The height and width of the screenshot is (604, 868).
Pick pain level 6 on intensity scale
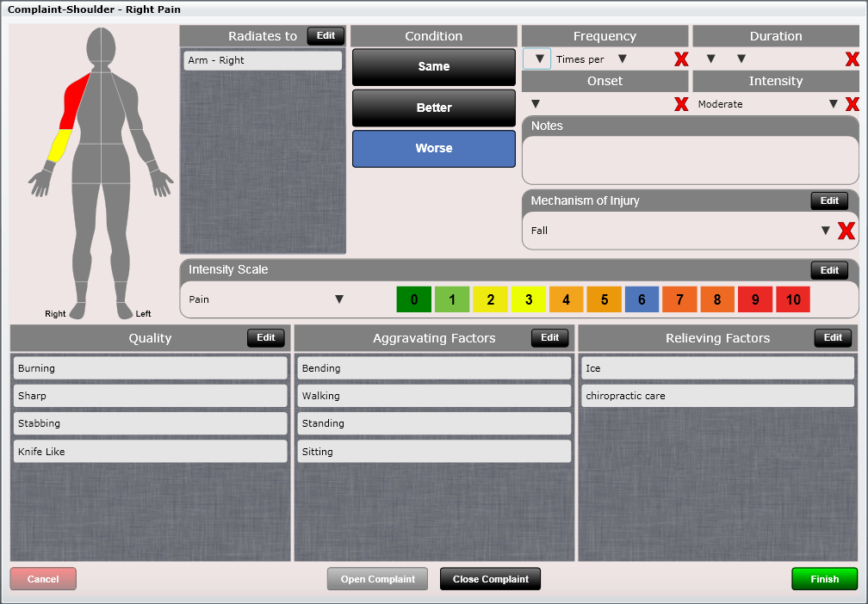pyautogui.click(x=642, y=299)
